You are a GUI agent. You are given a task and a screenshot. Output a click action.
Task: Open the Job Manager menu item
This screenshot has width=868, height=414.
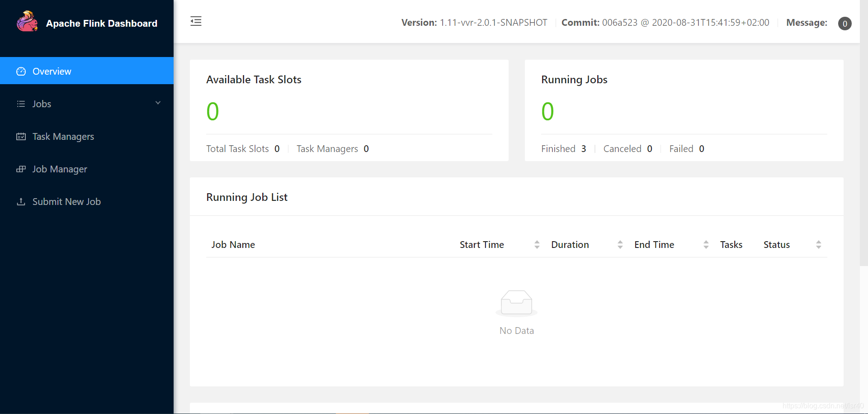coord(87,169)
